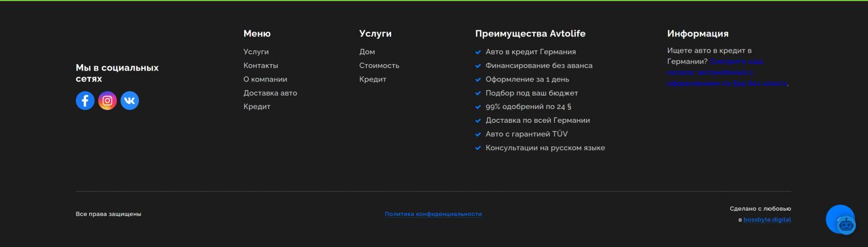Select О компании in footer menu
The height and width of the screenshot is (247, 868).
tap(265, 79)
